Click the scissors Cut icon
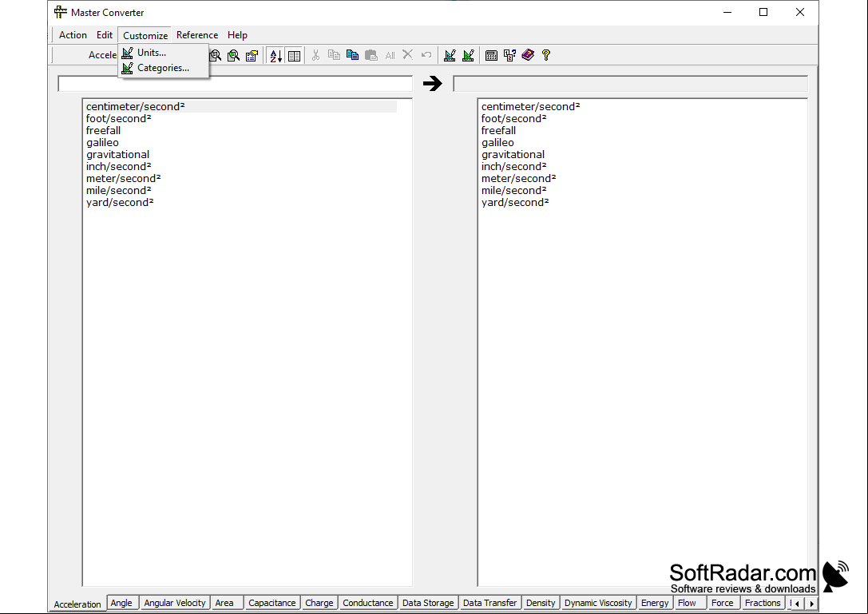Screen dimensions: 868x614 pos(315,55)
